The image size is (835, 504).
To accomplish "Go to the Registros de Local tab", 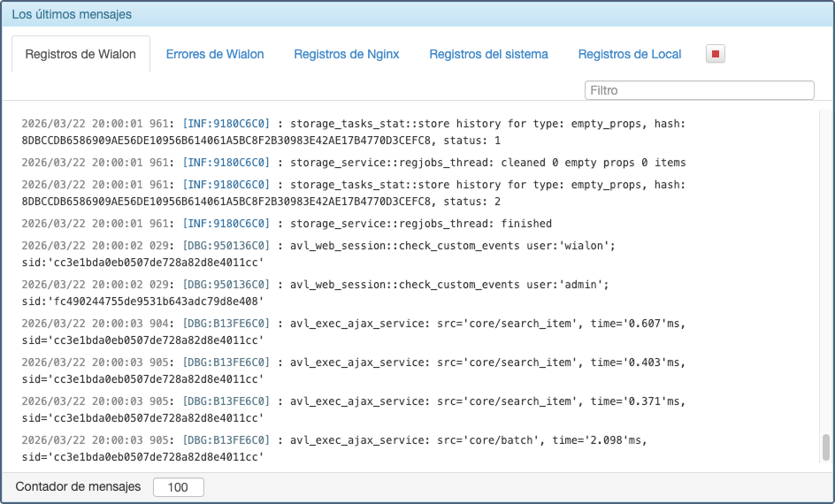I will coord(630,54).
